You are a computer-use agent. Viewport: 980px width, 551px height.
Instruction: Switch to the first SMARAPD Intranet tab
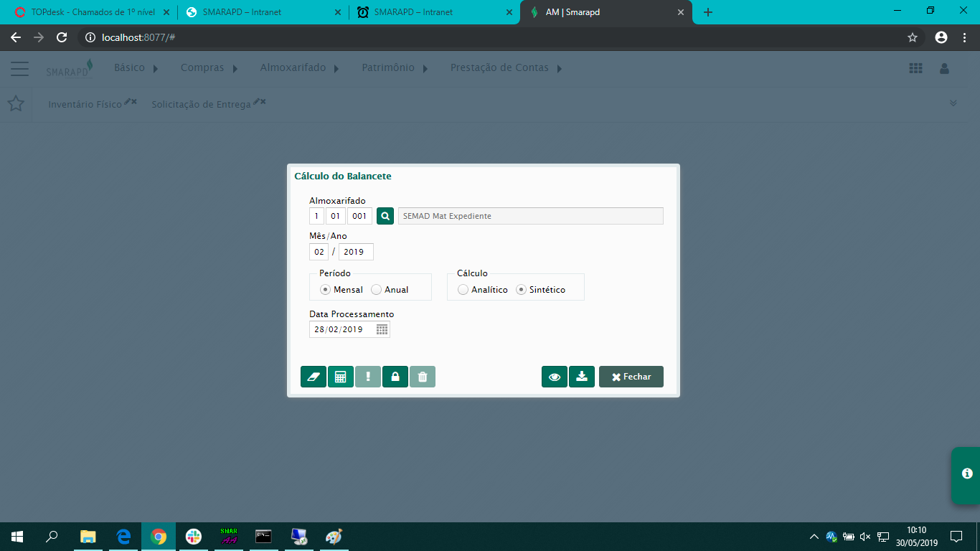262,12
